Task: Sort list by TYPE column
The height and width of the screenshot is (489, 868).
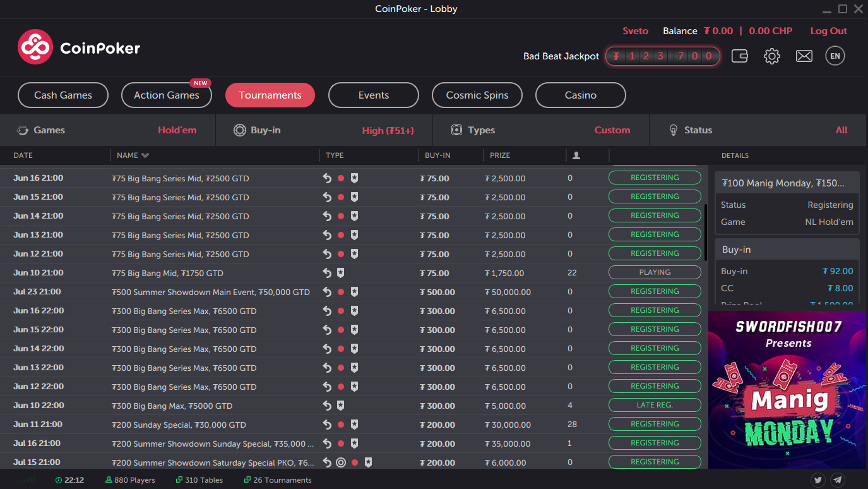Action: point(335,155)
